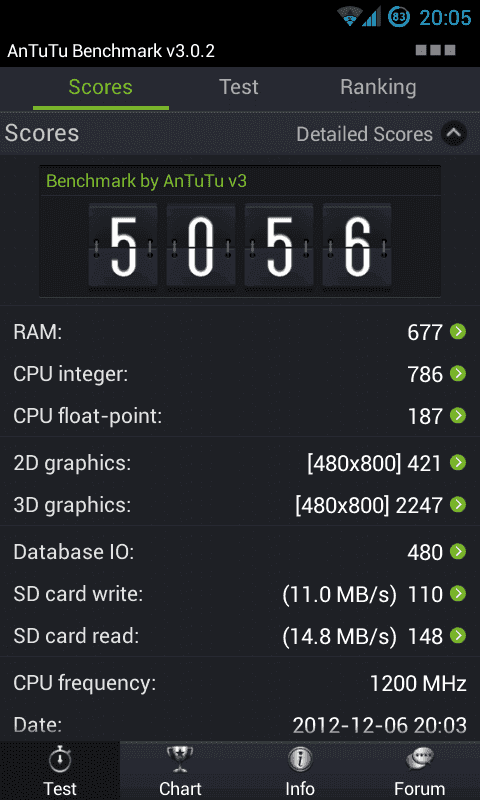Image resolution: width=480 pixels, height=800 pixels.
Task: Tap the stopwatch Test button in bottom bar
Action: coord(60,771)
